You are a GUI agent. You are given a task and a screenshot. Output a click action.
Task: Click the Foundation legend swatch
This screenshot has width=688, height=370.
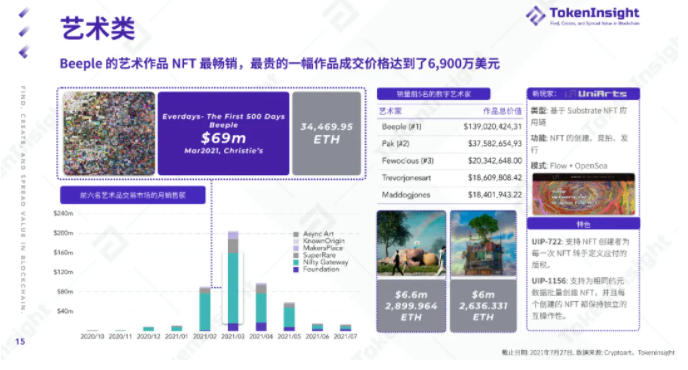[x=296, y=269]
